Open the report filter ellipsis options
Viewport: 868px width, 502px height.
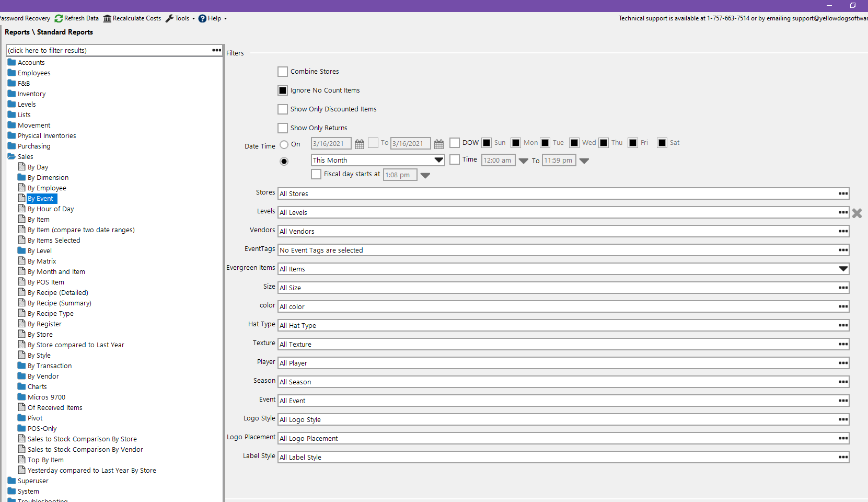[217, 50]
